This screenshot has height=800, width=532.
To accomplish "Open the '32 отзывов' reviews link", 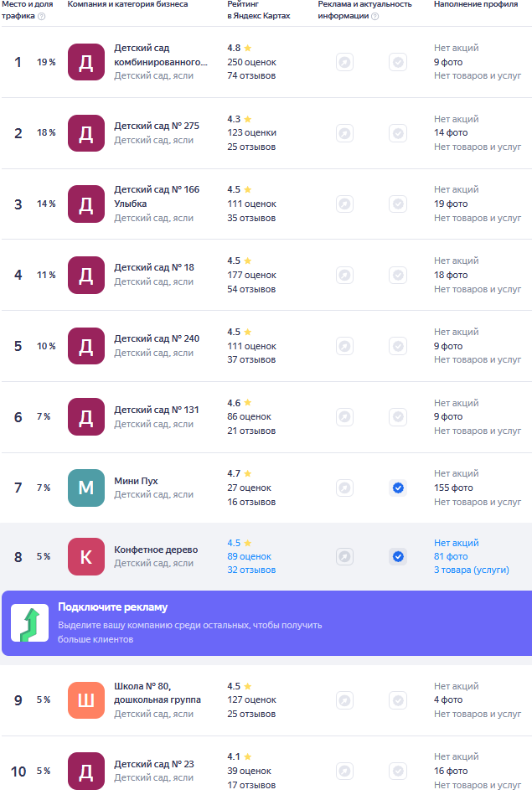I will tap(251, 570).
